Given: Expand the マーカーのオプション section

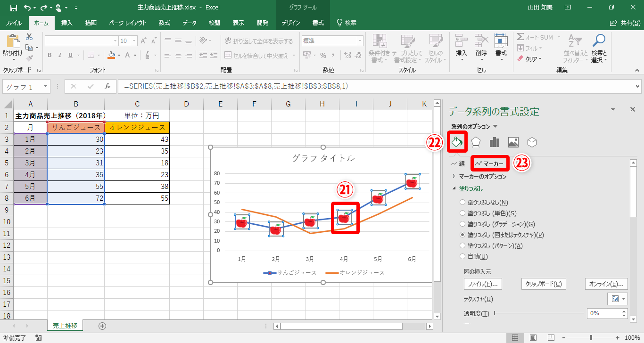Looking at the screenshot, I should click(454, 176).
